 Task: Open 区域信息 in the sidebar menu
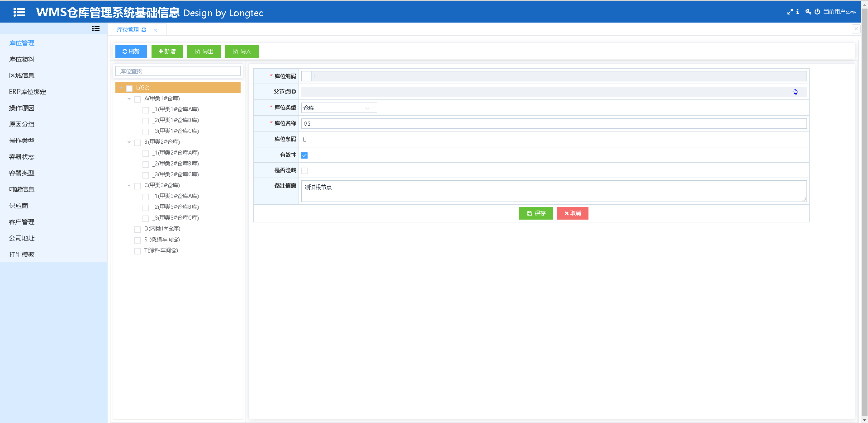click(22, 75)
